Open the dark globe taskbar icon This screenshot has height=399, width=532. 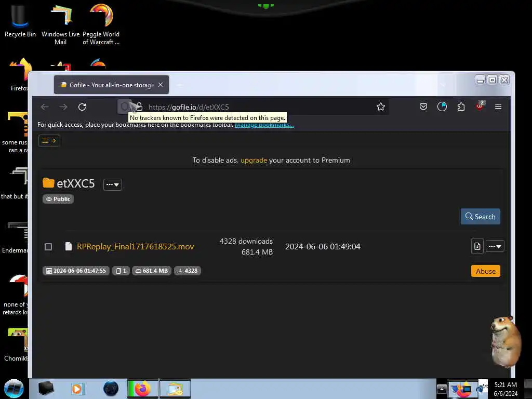click(x=111, y=389)
